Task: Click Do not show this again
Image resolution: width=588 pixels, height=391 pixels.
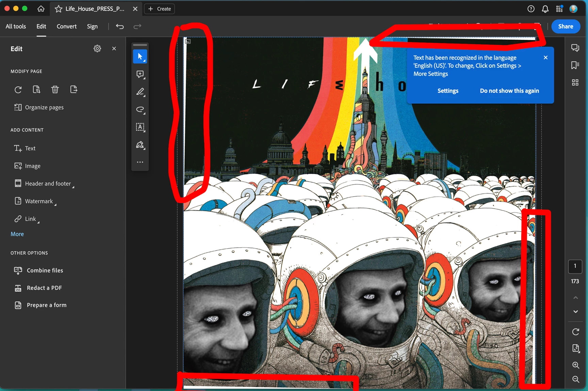Action: (509, 91)
